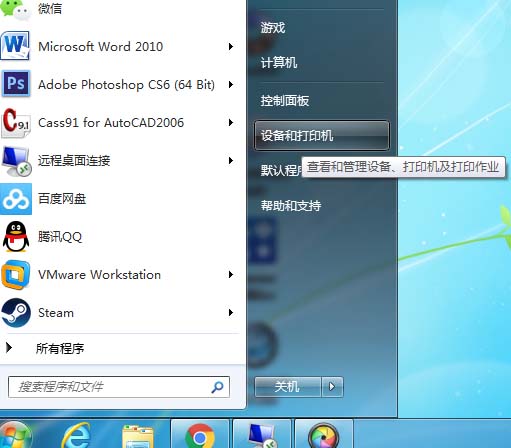This screenshot has width=511, height=448.
Task: Open the 百度网盘 cloud icon
Action: 16,199
